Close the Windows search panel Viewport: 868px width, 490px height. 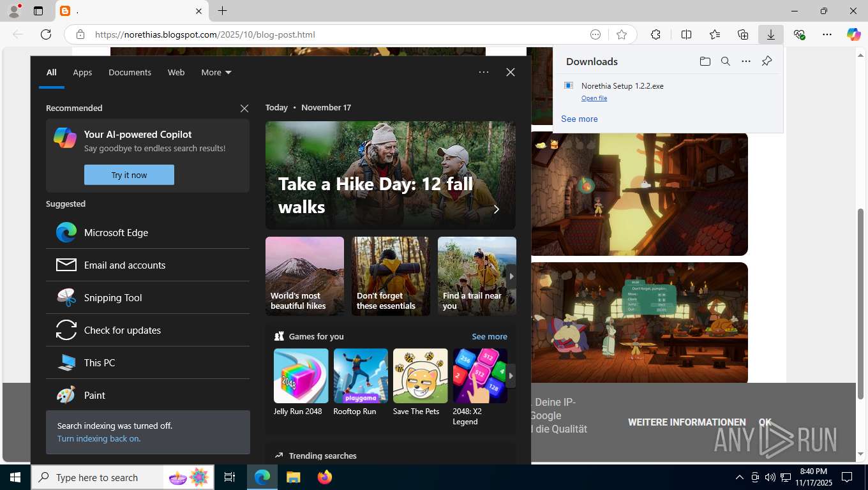[511, 72]
